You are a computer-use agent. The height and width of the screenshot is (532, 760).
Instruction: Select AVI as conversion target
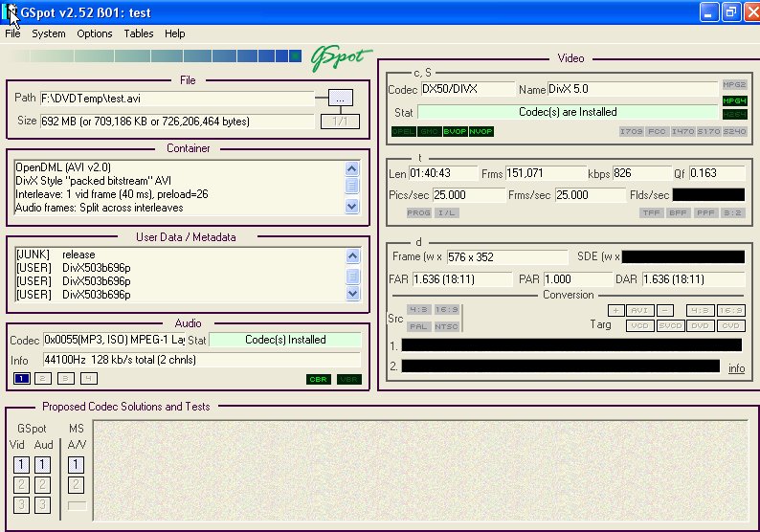[639, 311]
